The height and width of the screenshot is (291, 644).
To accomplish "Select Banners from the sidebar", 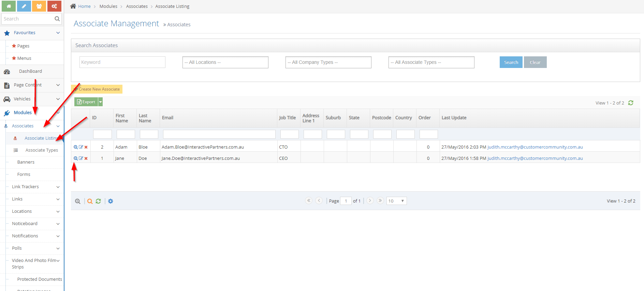I will tap(26, 162).
